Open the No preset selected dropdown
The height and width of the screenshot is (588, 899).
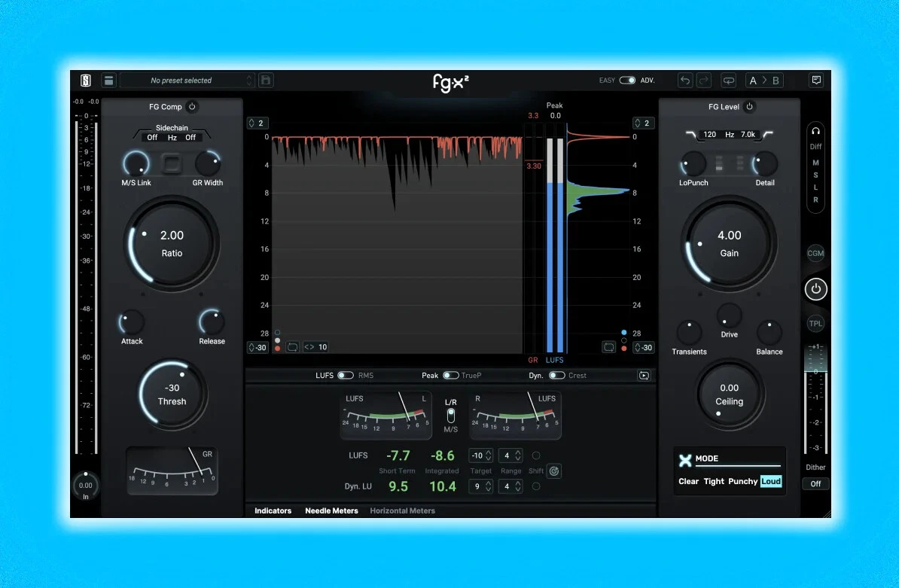[187, 81]
